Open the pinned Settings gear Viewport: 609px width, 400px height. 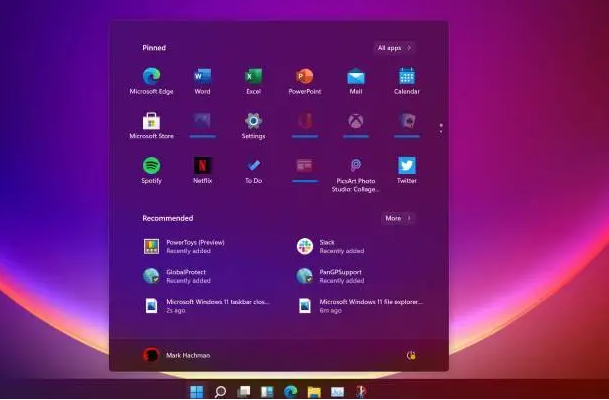pyautogui.click(x=254, y=126)
